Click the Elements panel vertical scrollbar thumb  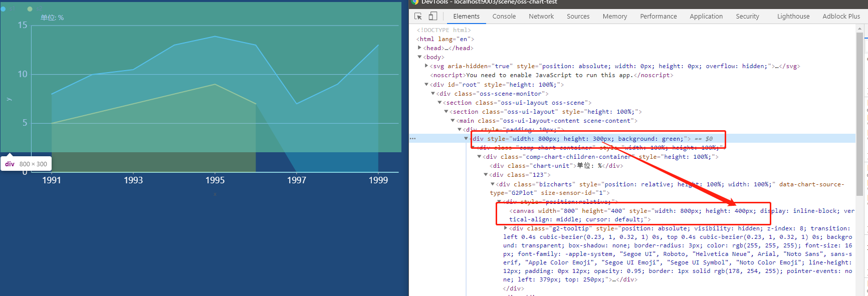pos(859,114)
